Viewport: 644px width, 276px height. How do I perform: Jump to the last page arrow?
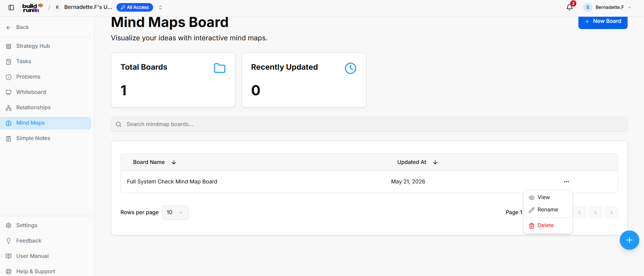[612, 212]
